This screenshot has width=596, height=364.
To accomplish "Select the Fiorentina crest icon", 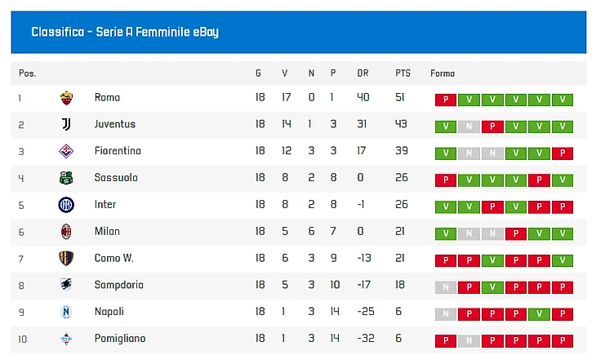I will (66, 152).
